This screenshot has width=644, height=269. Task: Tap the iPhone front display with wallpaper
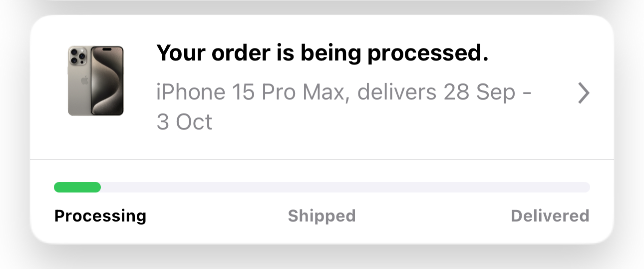coord(107,81)
